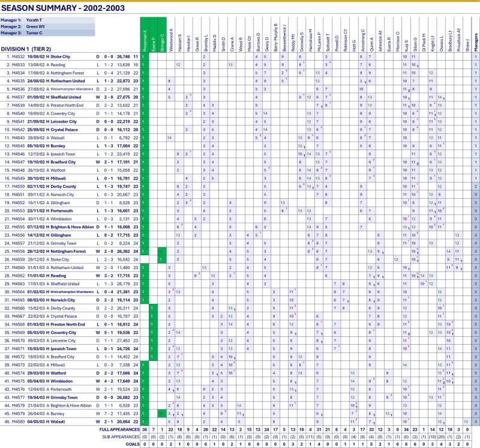Image resolution: width=480 pixels, height=448 pixels.
Task: Select the 30/10/02 Millwall home fixture
Action: pyautogui.click(x=70, y=178)
